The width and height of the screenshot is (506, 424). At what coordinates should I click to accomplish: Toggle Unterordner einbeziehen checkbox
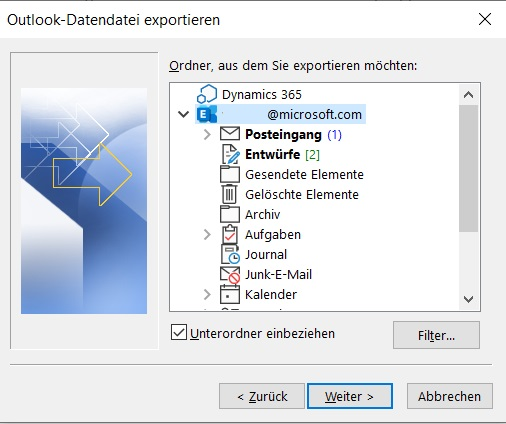(179, 333)
